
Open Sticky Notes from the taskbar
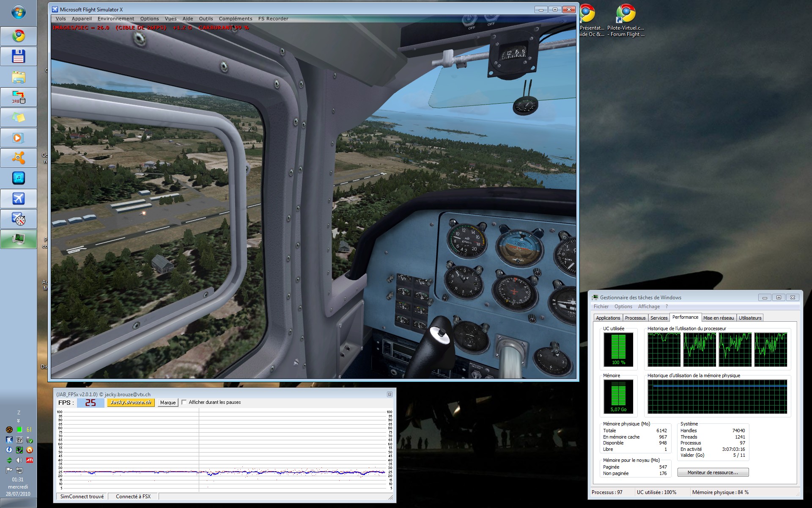(x=18, y=117)
